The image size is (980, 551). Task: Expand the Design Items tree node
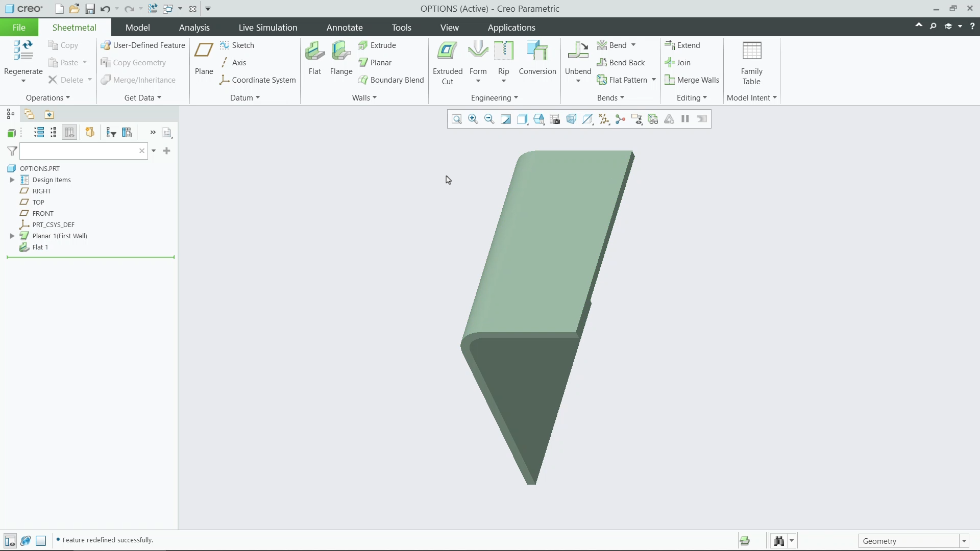12,180
